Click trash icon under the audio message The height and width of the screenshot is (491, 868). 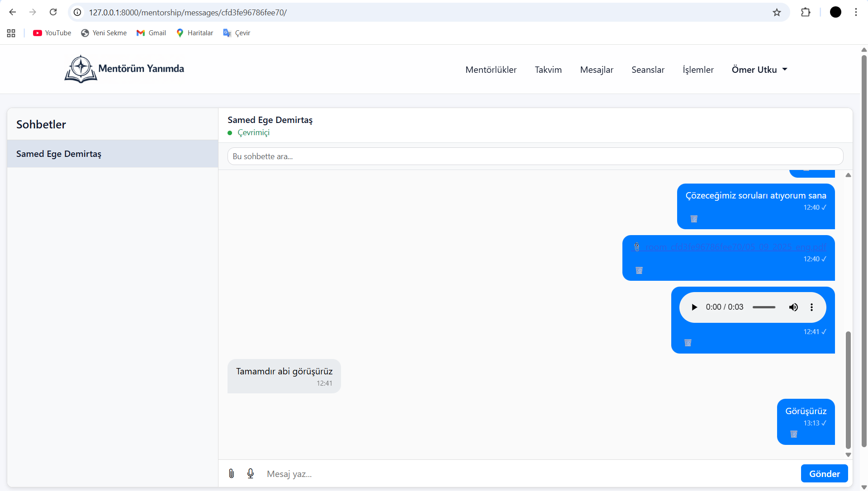[x=688, y=343]
